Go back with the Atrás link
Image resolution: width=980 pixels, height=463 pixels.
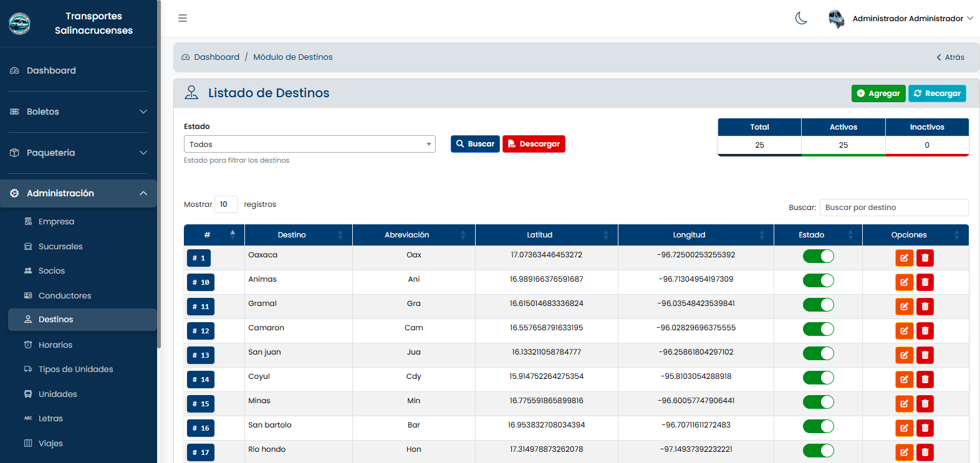950,57
